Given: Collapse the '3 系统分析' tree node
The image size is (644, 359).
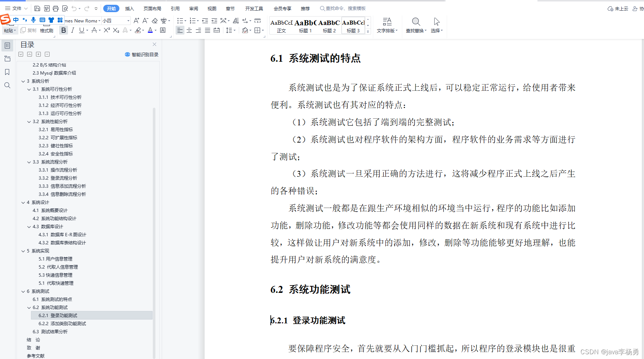Looking at the screenshot, I should coord(23,81).
